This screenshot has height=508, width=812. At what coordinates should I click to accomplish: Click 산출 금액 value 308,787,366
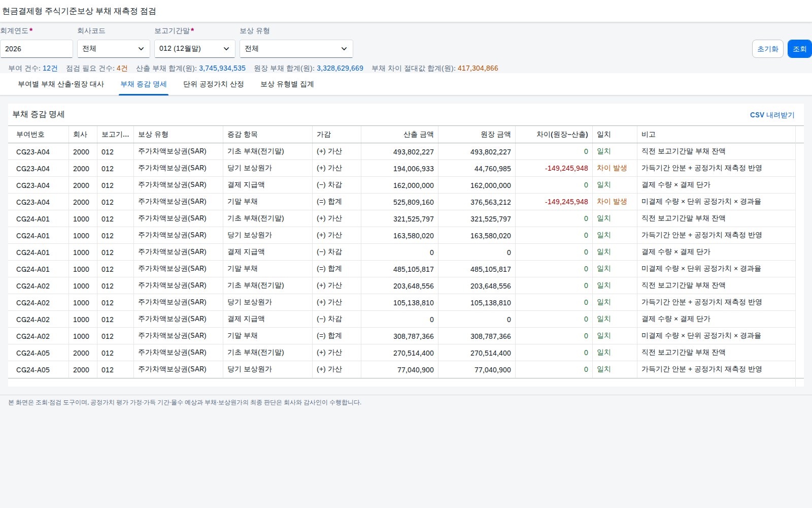click(x=413, y=336)
